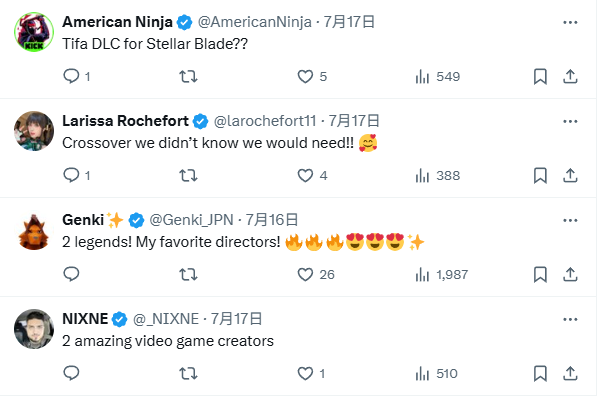Reply to NIXNE's tweet
This screenshot has width=597, height=396.
72,373
